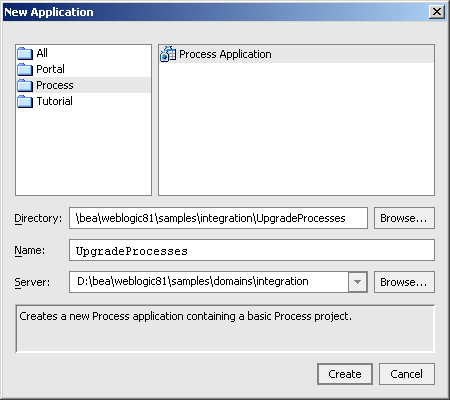Open the Server dropdown arrow
This screenshot has height=400, width=450.
click(x=358, y=282)
